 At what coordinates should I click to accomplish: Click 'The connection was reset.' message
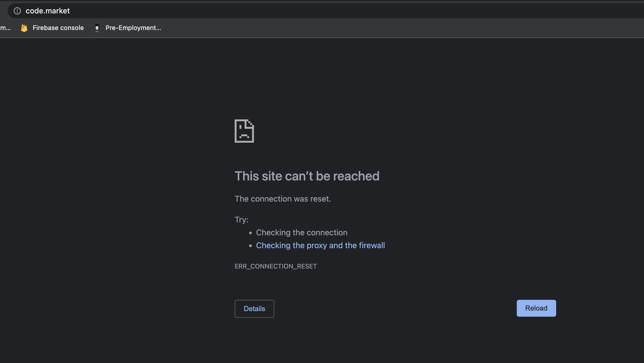[x=283, y=199]
